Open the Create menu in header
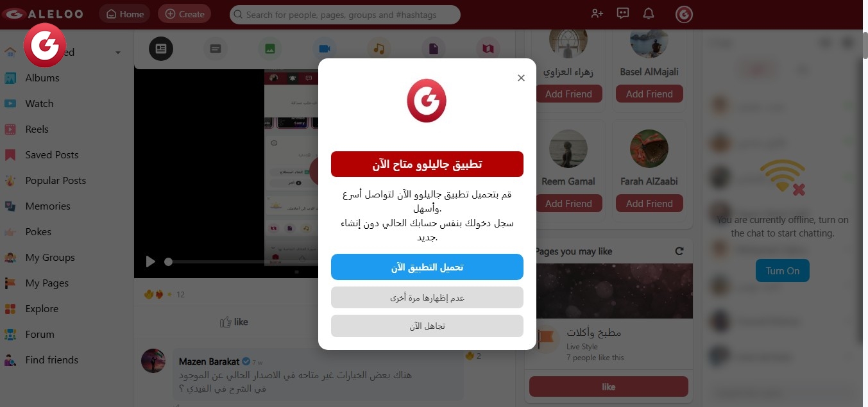The width and height of the screenshot is (868, 407). [x=184, y=14]
